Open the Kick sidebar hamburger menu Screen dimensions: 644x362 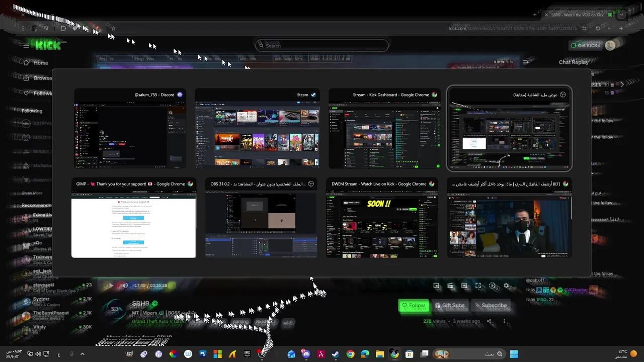pos(26,46)
